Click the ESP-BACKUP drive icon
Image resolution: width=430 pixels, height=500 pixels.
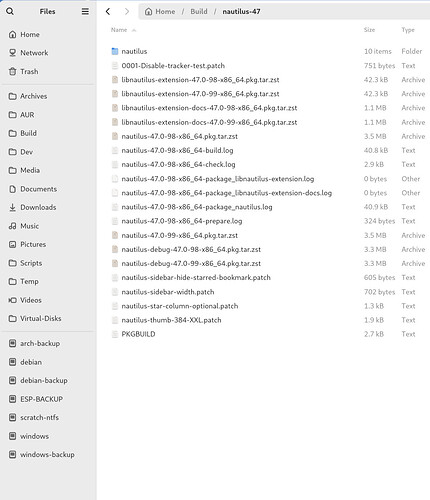click(x=12, y=399)
